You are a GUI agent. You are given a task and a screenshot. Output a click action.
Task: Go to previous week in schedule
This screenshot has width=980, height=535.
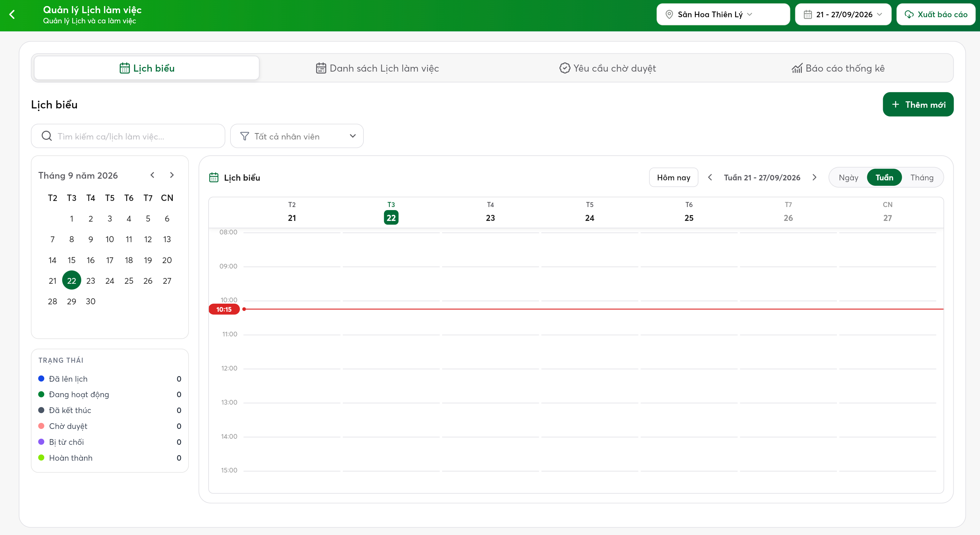tap(710, 177)
